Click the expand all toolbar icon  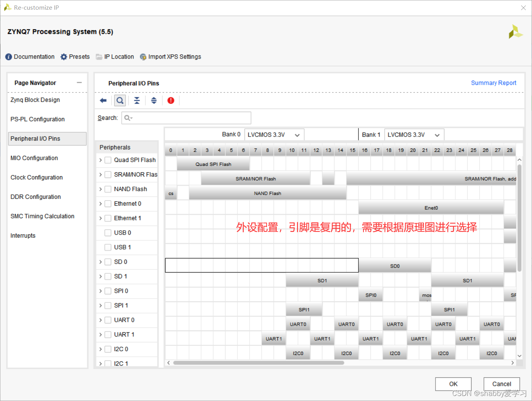(x=154, y=100)
